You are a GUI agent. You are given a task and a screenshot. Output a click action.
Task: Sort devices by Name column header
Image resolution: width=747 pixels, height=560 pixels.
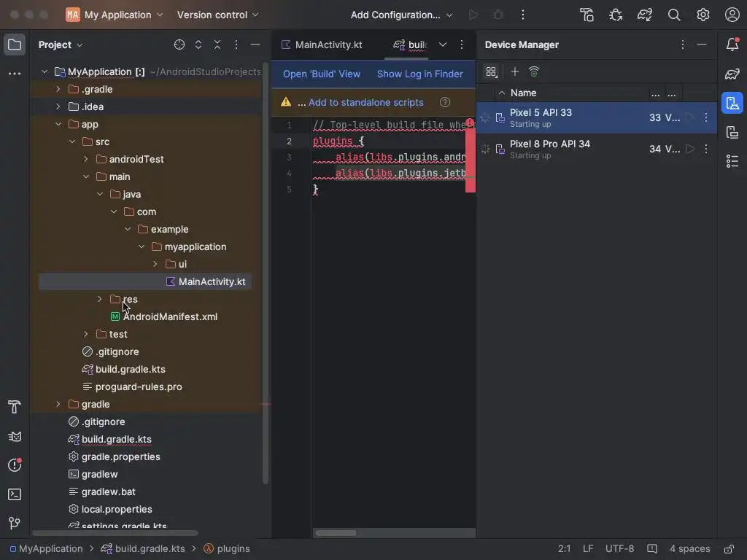point(523,93)
